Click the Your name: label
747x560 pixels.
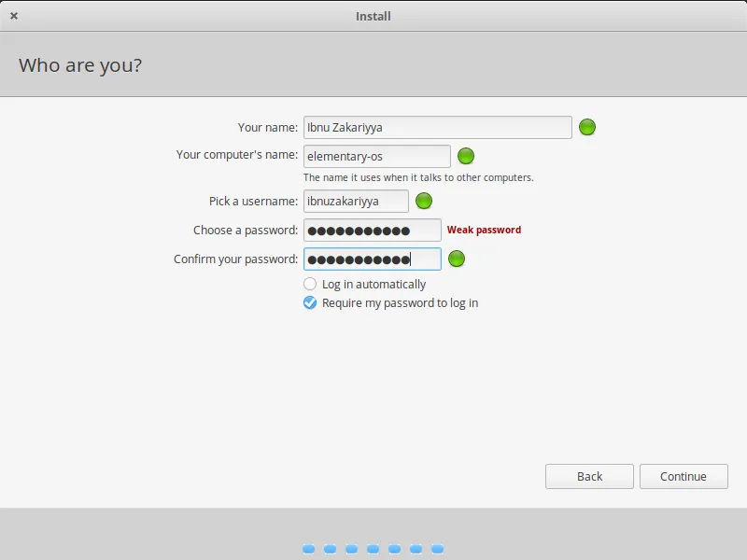point(268,128)
